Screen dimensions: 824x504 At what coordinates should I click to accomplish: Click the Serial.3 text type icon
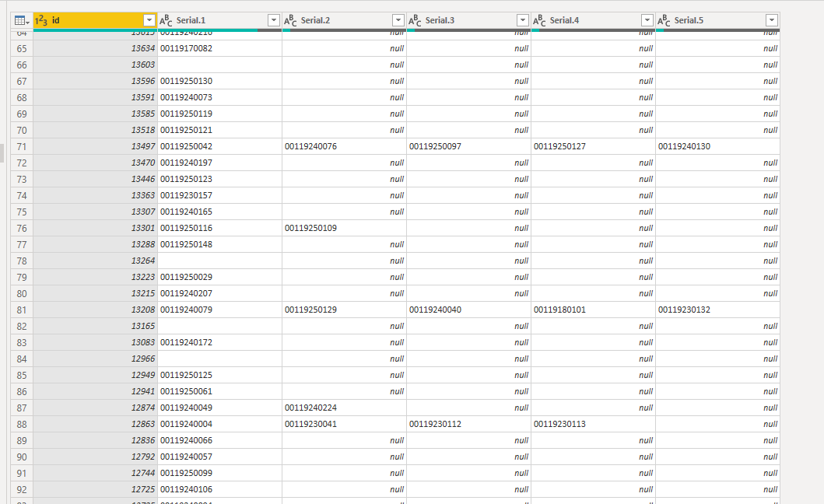(x=416, y=20)
